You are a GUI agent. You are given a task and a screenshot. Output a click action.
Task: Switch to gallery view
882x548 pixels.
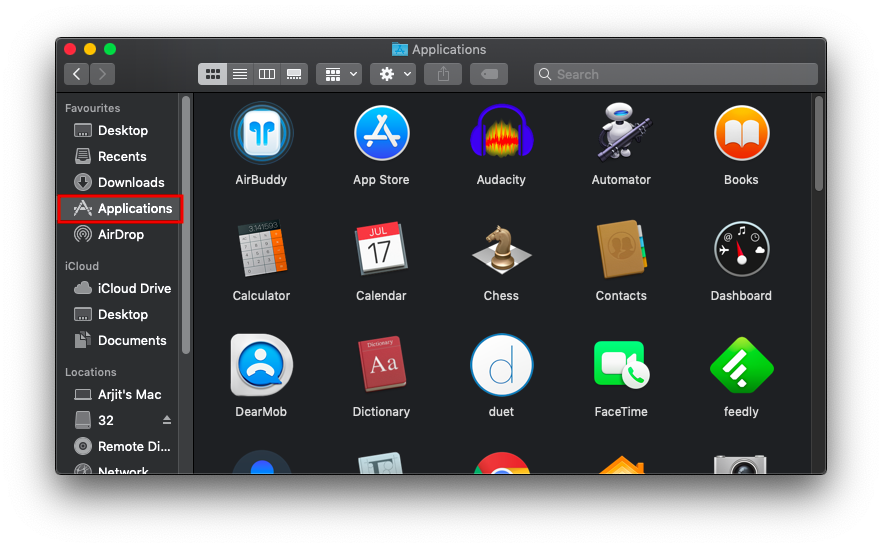(x=294, y=74)
